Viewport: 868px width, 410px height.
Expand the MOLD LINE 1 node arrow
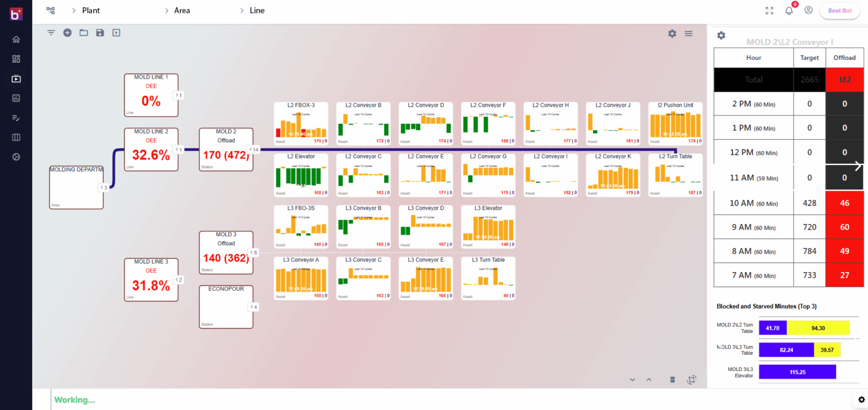(179, 95)
